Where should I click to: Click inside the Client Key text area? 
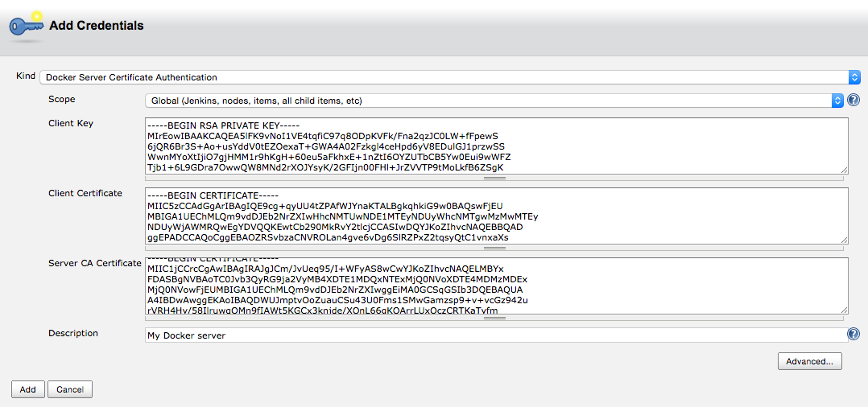[x=497, y=146]
